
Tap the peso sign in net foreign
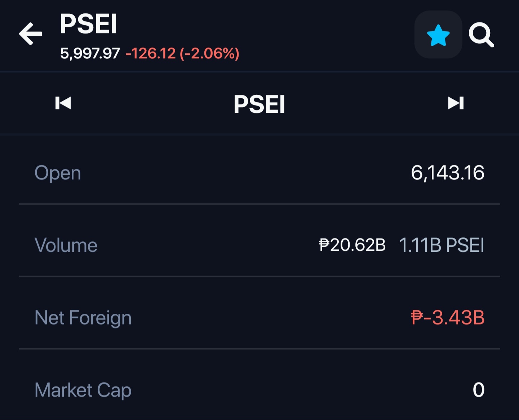pos(417,318)
